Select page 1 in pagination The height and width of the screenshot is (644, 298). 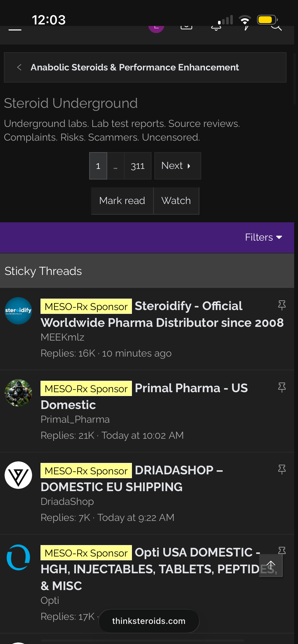point(98,166)
